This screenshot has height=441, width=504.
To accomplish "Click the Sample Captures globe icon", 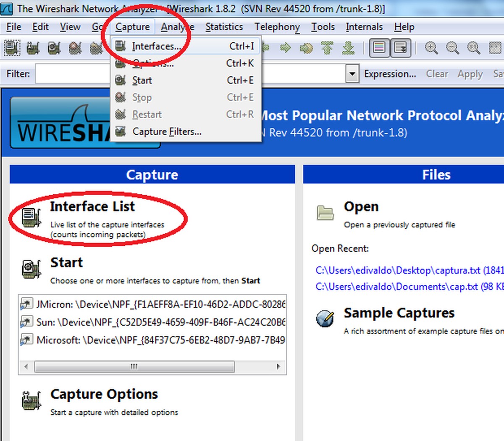I will click(x=325, y=319).
